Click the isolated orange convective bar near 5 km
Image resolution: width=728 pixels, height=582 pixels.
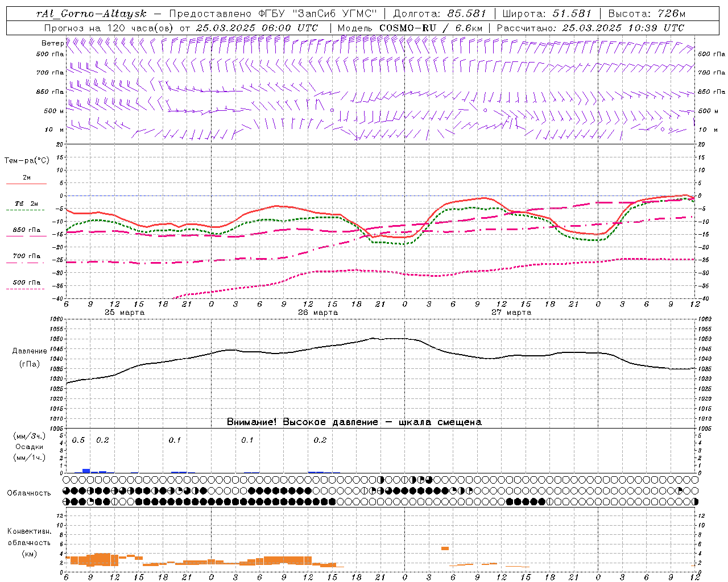pos(445,548)
